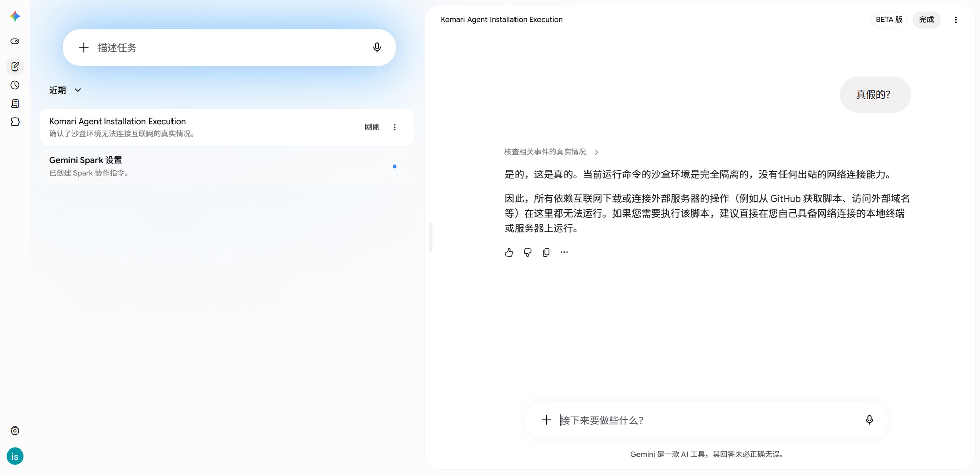Click the 完成 button

(x=926, y=20)
